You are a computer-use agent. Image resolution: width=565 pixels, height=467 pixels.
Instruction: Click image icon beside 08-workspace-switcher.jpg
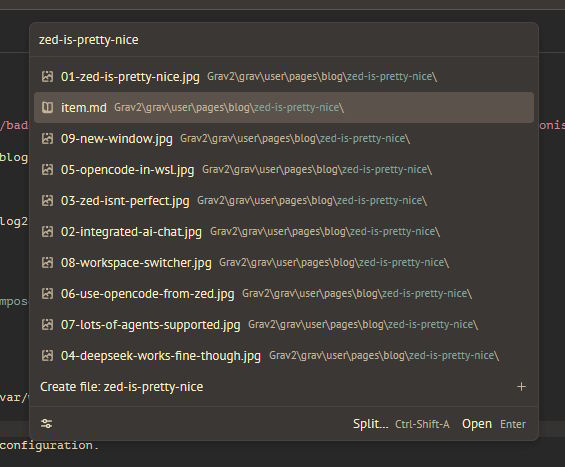click(47, 262)
